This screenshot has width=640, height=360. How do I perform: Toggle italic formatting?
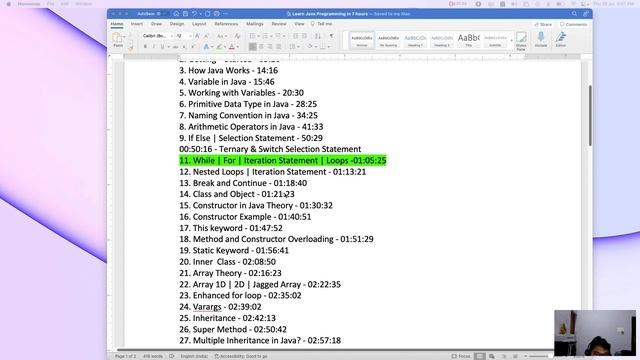(x=153, y=47)
